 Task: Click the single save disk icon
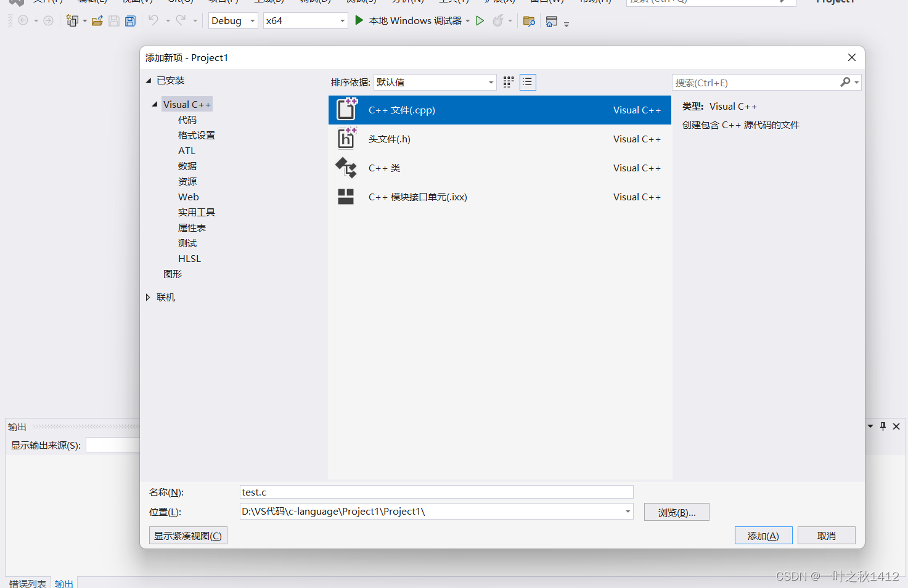coord(114,20)
